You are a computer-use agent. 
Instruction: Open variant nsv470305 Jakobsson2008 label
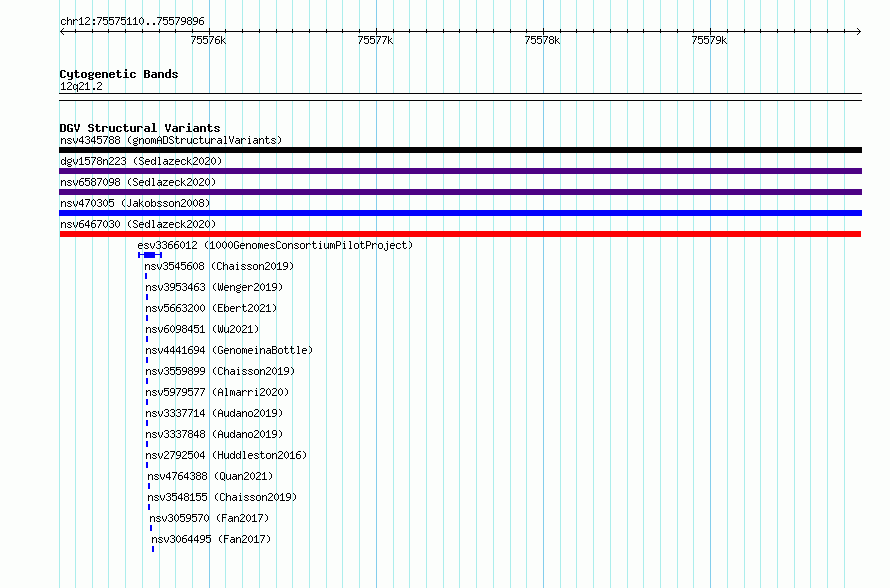click(x=135, y=203)
